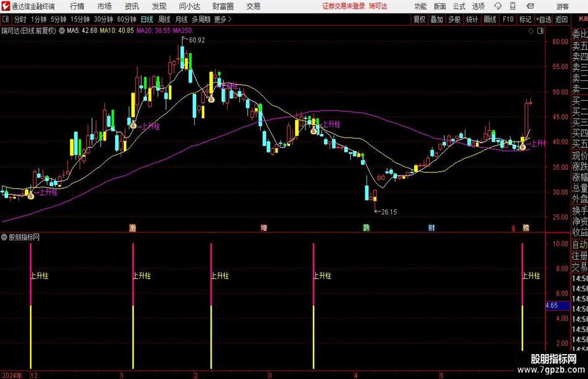Click the 画线 drawing tools button
The image size is (588, 379).
pyautogui.click(x=490, y=19)
